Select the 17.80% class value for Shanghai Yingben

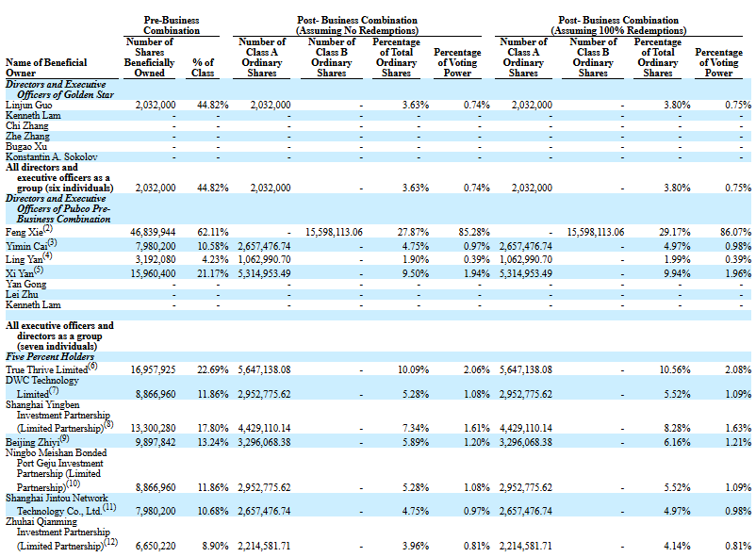pyautogui.click(x=213, y=428)
